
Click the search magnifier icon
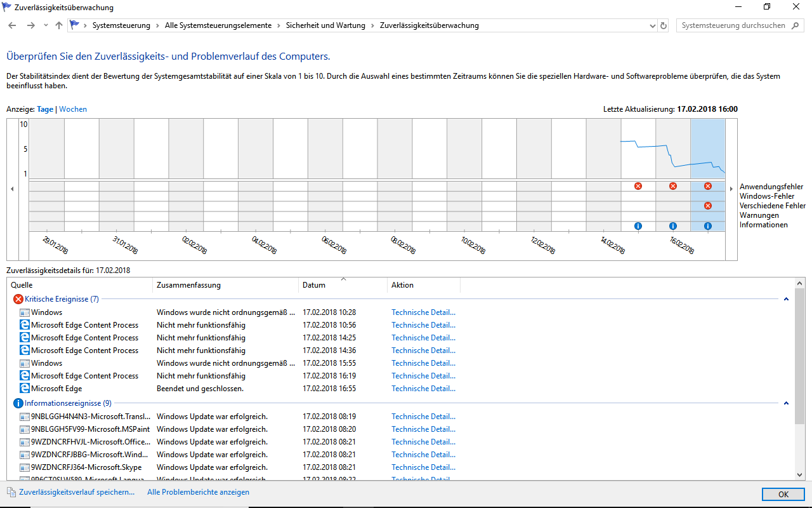pyautogui.click(x=796, y=25)
